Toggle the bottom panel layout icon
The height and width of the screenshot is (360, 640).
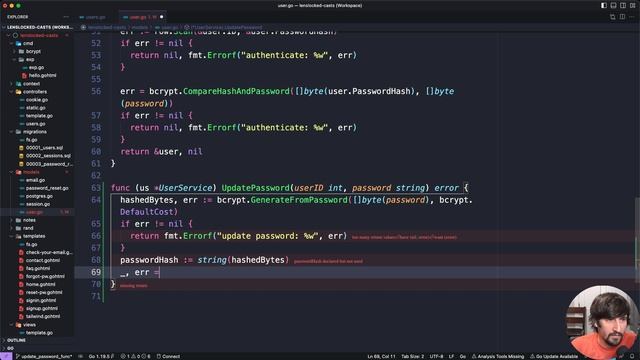coord(613,6)
